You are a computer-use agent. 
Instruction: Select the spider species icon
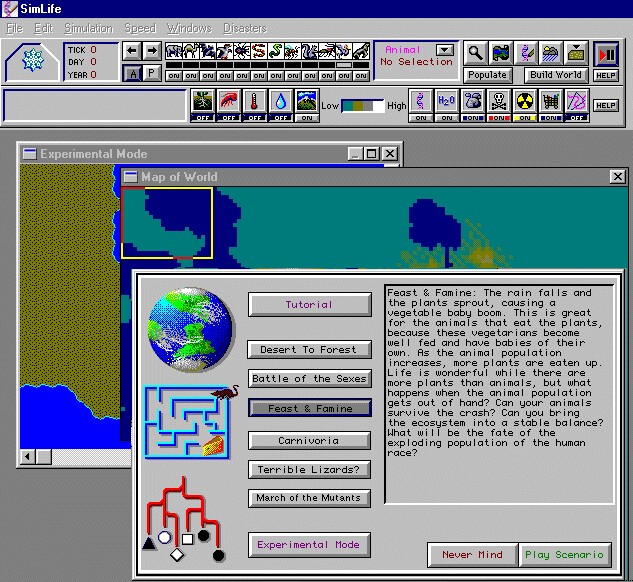pyautogui.click(x=242, y=51)
